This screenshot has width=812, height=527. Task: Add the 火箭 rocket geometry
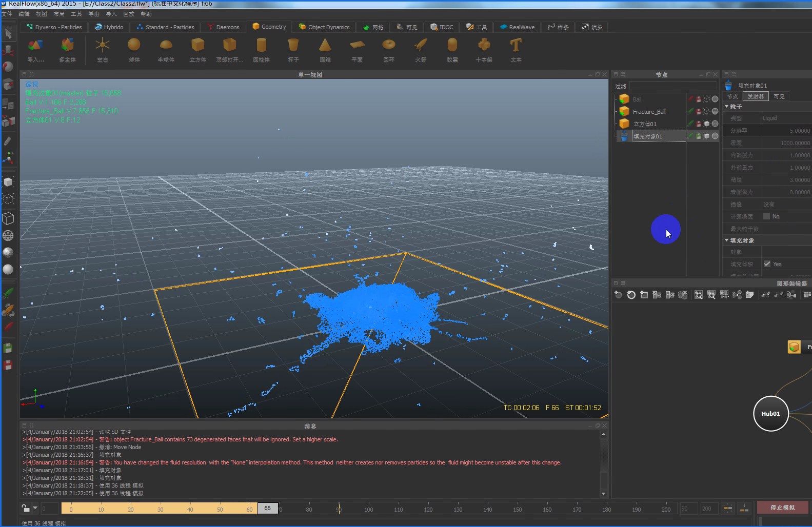pyautogui.click(x=421, y=46)
